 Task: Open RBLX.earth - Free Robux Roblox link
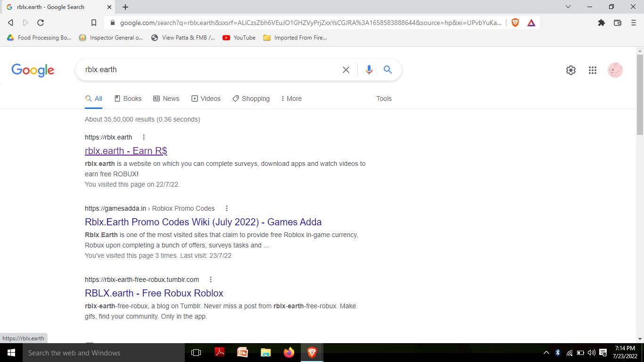point(154,293)
